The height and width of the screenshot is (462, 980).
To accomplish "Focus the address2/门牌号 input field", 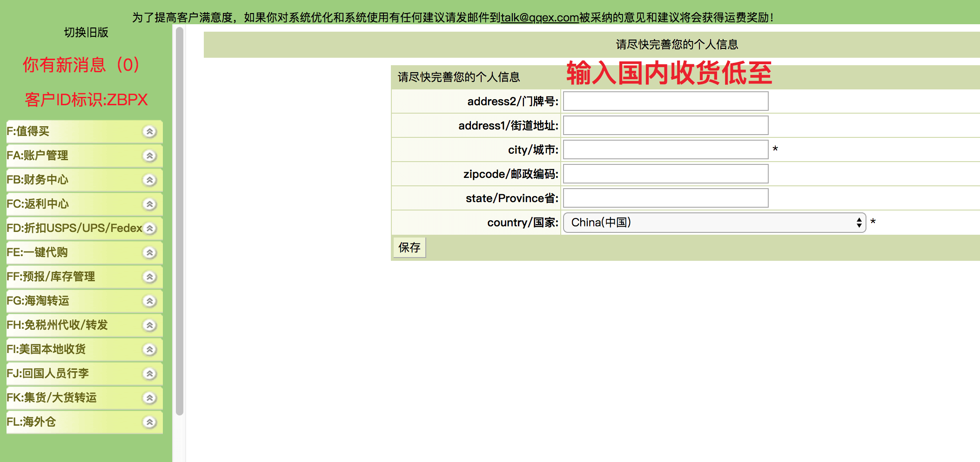I will 665,101.
